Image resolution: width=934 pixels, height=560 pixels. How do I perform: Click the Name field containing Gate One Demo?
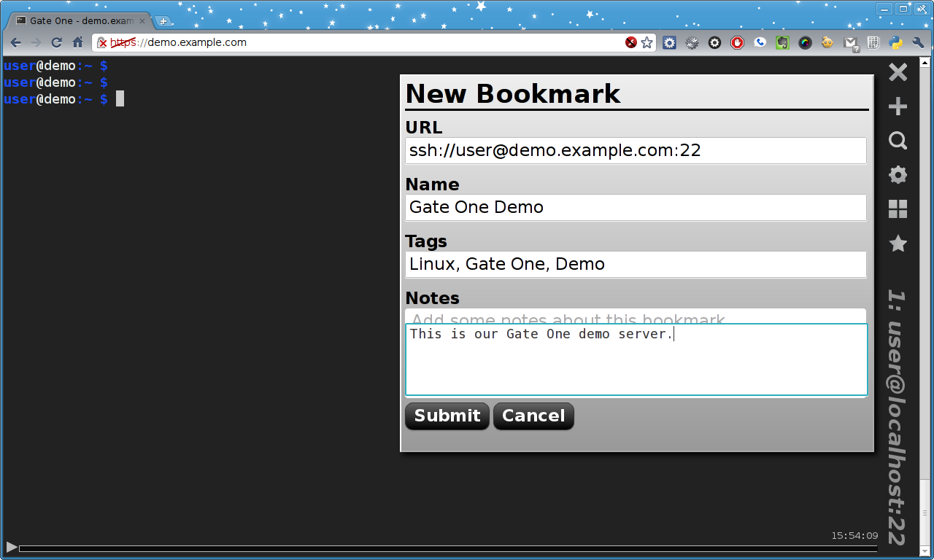point(636,207)
